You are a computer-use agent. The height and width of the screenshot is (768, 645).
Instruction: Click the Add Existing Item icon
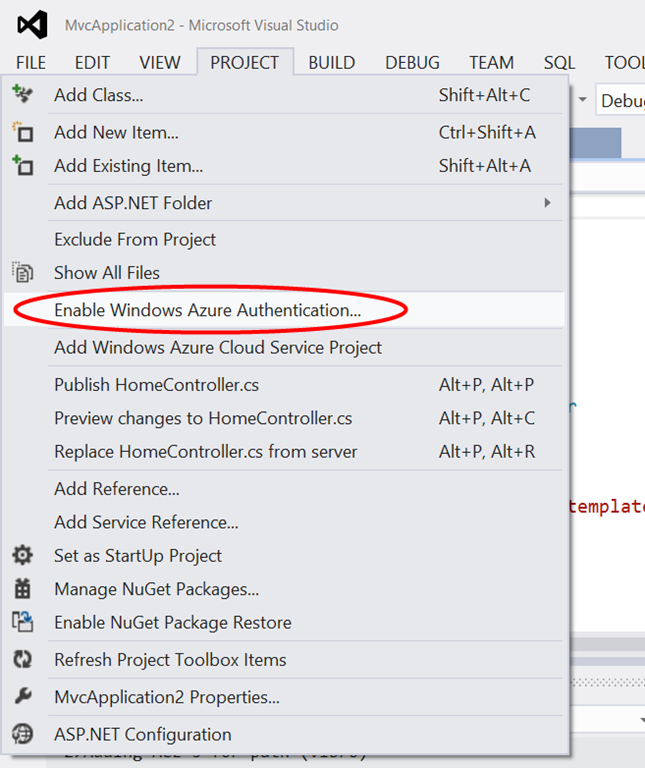pyautogui.click(x=23, y=166)
